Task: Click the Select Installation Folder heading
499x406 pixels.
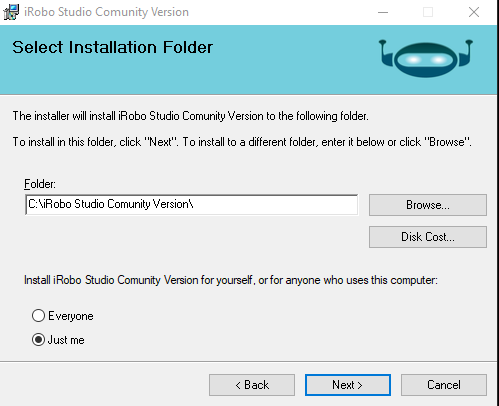Action: tap(112, 47)
